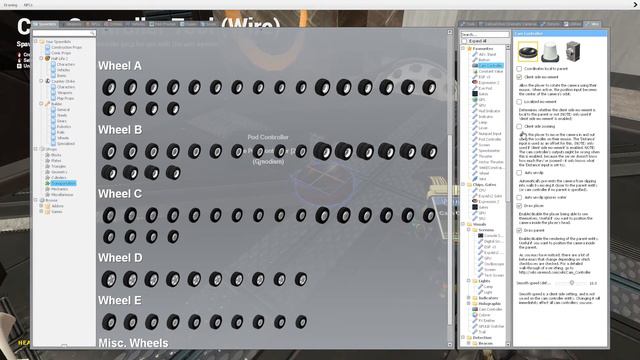This screenshot has width=640, height=360.
Task: Toggle the Auto unclip checkbox
Action: click(x=519, y=173)
